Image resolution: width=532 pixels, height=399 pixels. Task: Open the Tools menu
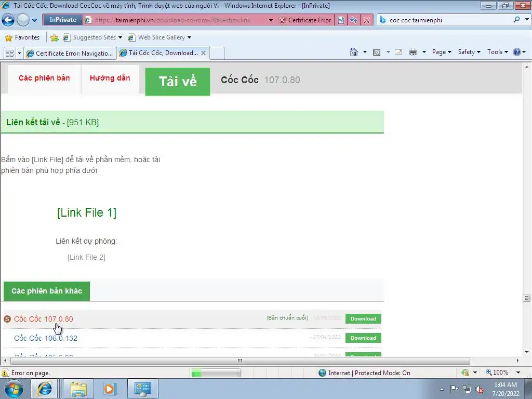(497, 52)
